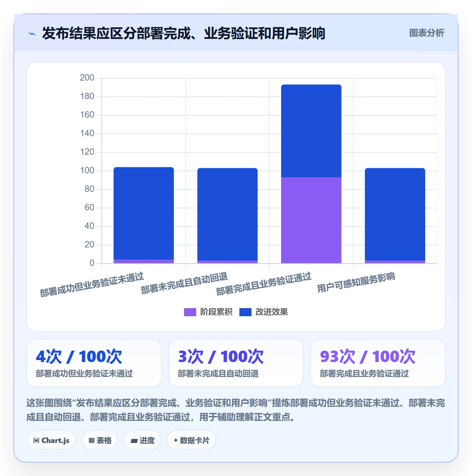Click the square icon in the Chart.js tag
The width and height of the screenshot is (472, 476).
click(36, 440)
